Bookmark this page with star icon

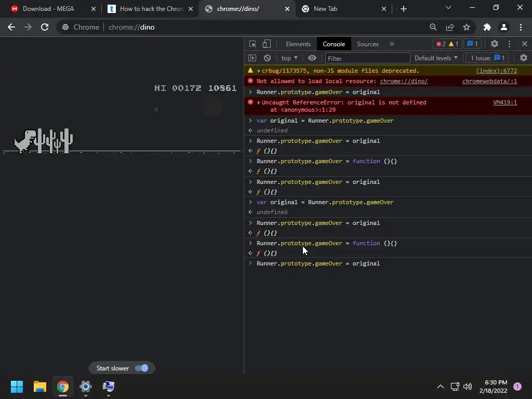[x=467, y=27]
